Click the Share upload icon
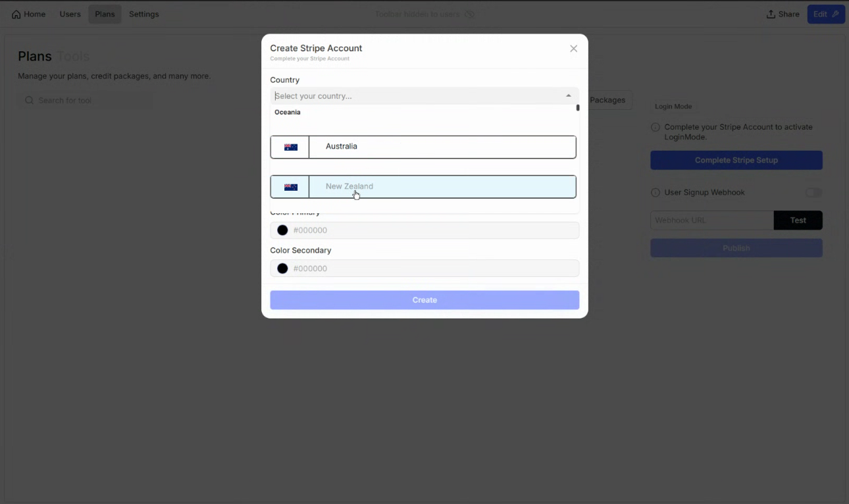This screenshot has height=504, width=849. click(771, 14)
